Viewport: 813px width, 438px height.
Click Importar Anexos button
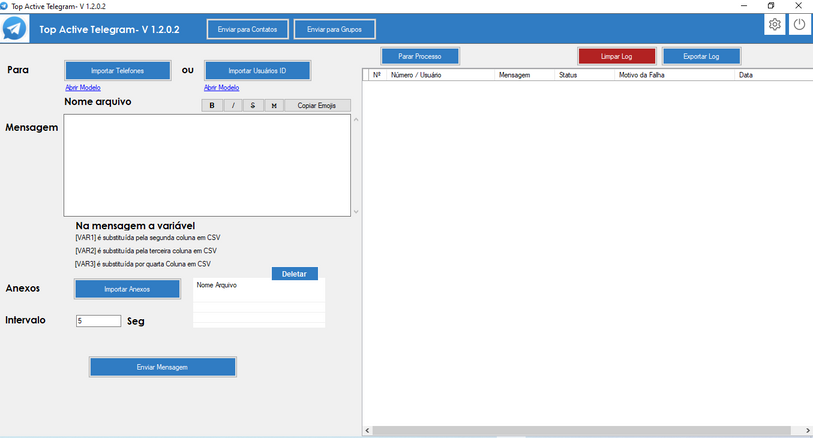128,289
